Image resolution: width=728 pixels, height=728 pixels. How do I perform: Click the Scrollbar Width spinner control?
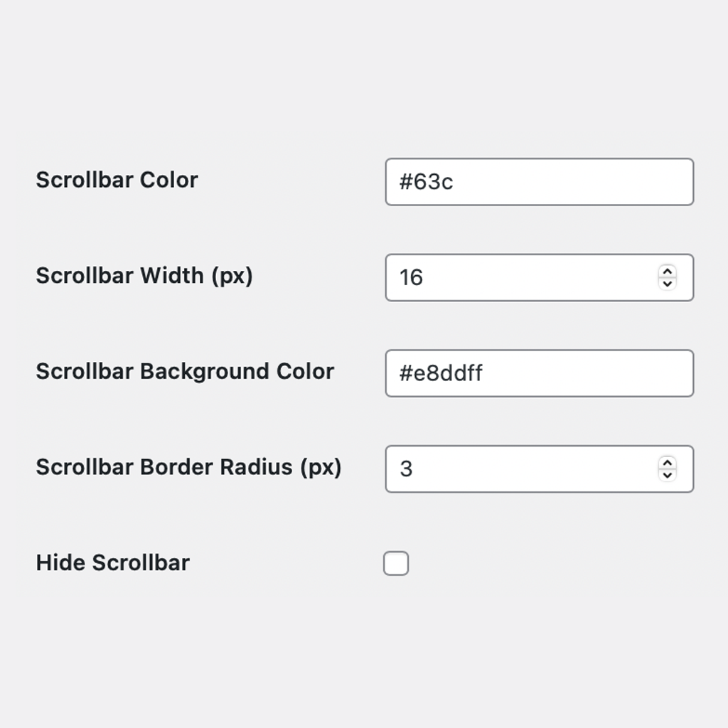(x=667, y=278)
